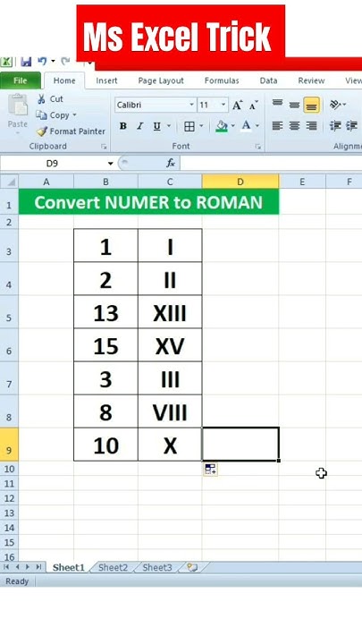Open the Undo history dropdown arrow
The height and width of the screenshot is (644, 362).
[x=53, y=61]
